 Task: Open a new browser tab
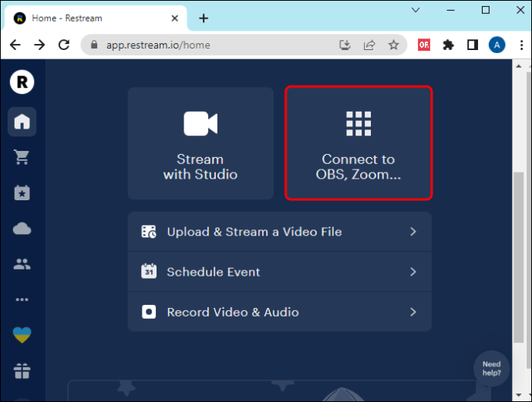pos(204,18)
